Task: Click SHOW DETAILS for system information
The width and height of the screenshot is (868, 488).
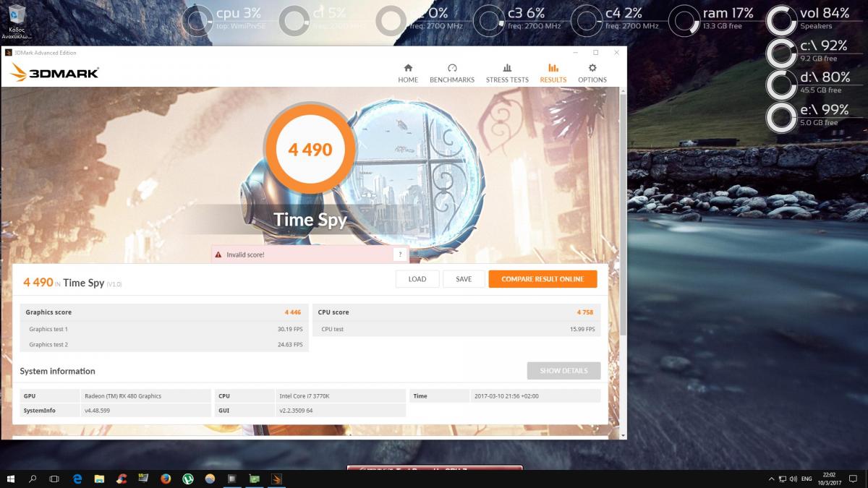Action: (563, 371)
